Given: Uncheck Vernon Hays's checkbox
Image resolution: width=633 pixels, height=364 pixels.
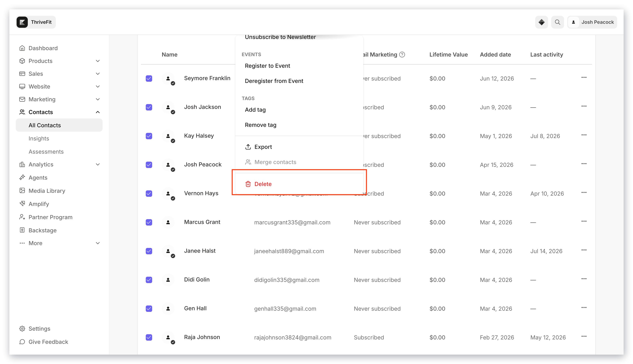Looking at the screenshot, I should click(149, 194).
